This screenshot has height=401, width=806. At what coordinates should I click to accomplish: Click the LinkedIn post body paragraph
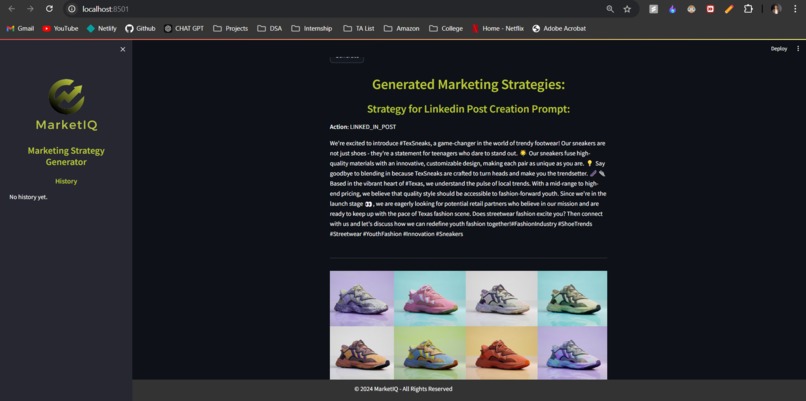pyautogui.click(x=468, y=188)
